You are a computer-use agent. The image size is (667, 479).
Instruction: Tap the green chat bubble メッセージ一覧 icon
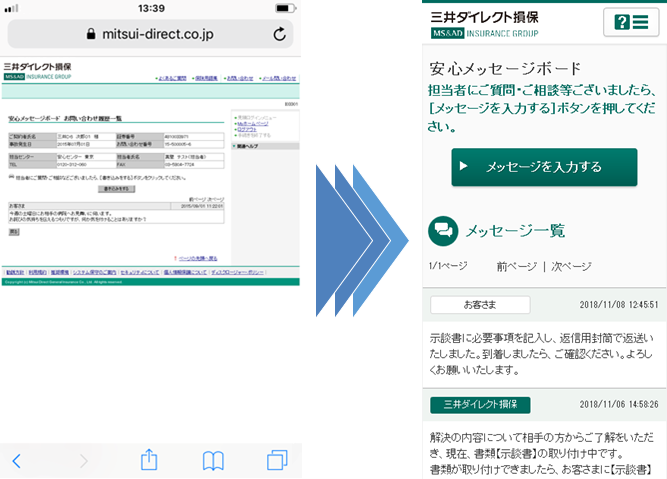pyautogui.click(x=443, y=231)
